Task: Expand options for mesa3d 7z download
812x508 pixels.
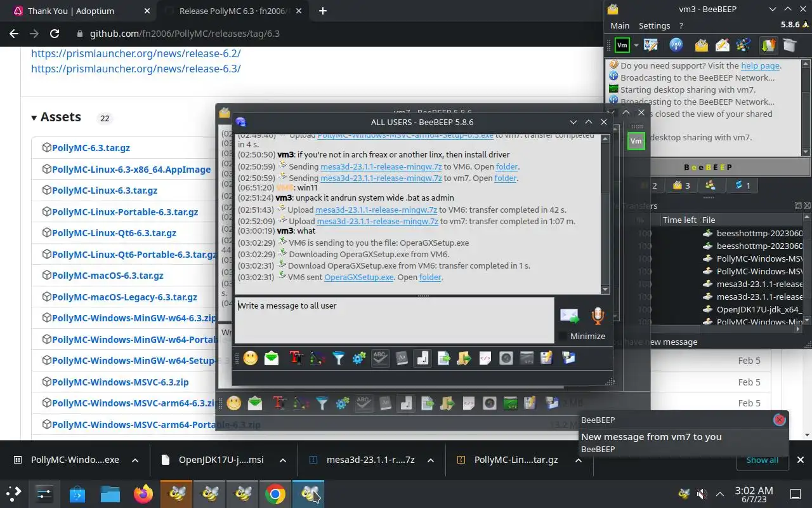Action: pyautogui.click(x=431, y=460)
